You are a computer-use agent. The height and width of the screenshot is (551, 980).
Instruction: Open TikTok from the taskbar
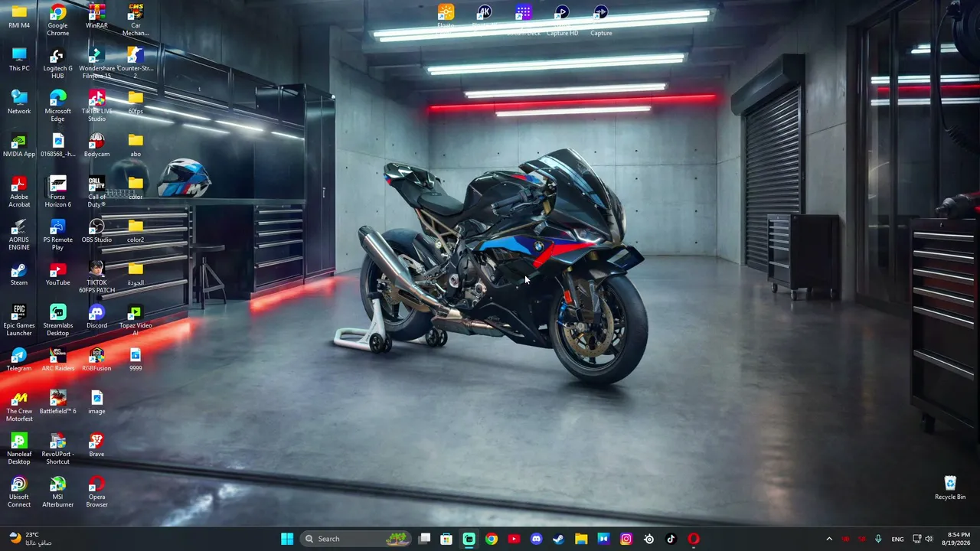pyautogui.click(x=671, y=539)
